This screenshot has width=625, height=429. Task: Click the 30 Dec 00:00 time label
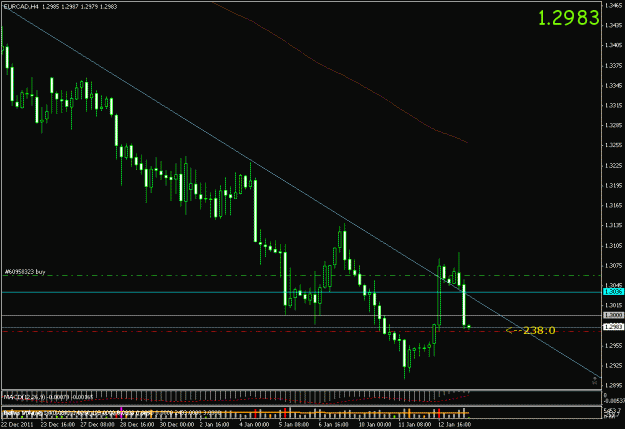177,425
